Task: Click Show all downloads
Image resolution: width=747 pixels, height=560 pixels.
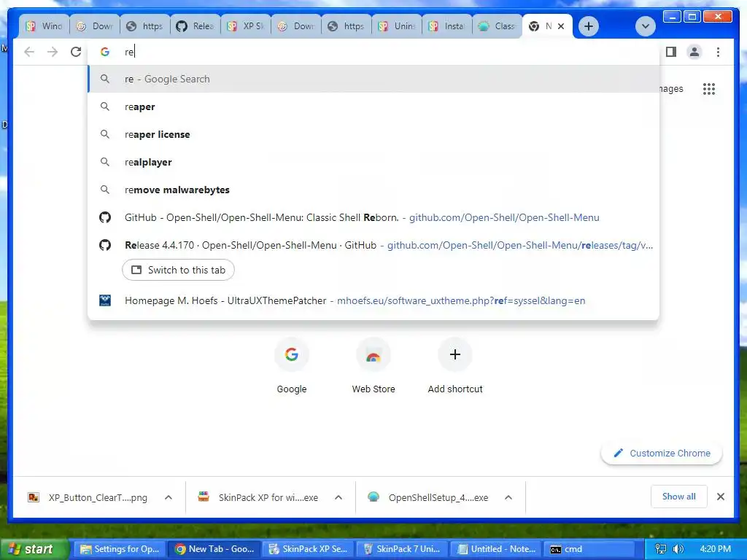Action: click(679, 497)
